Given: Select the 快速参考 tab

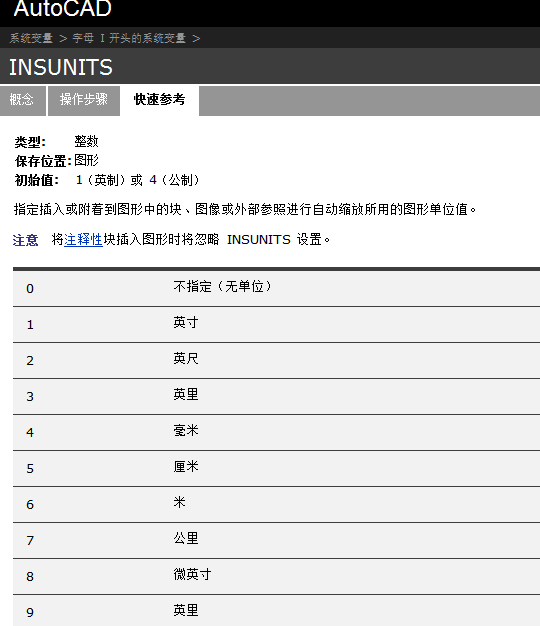Looking at the screenshot, I should [x=159, y=100].
